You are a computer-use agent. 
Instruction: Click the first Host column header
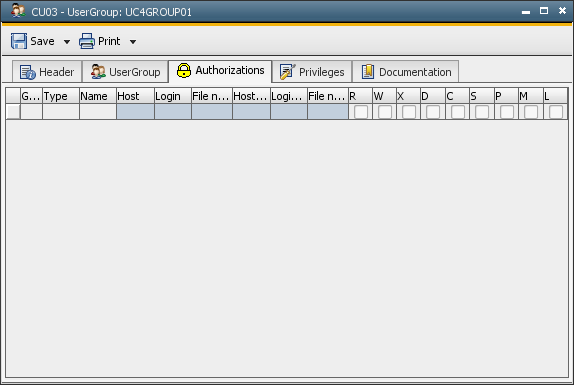point(135,96)
